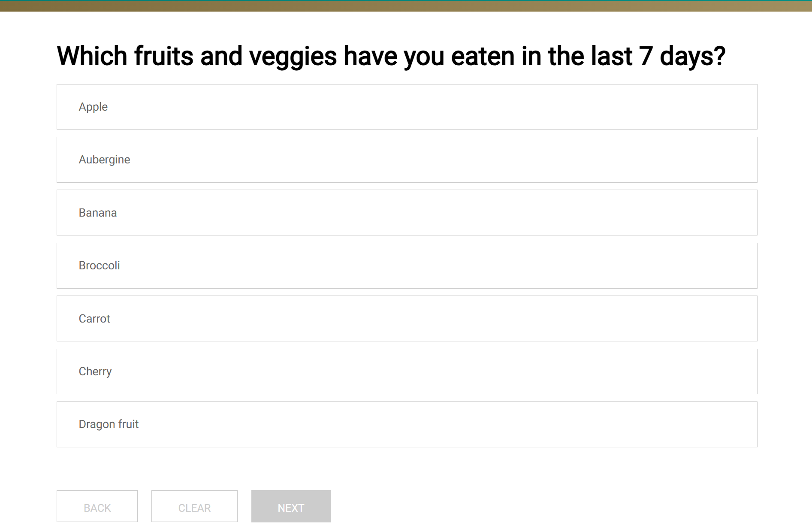This screenshot has width=812, height=528.
Task: Pick the Cherry option
Action: [407, 371]
